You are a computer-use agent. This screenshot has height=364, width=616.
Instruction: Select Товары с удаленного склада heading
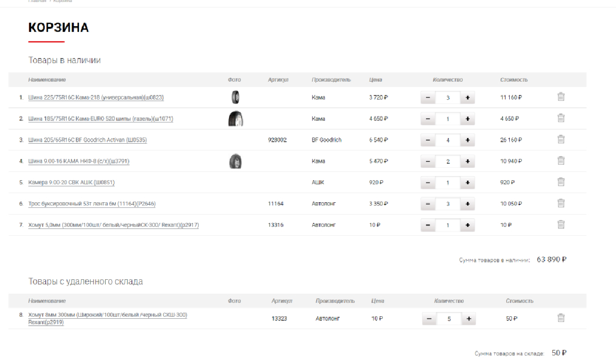pos(86,282)
